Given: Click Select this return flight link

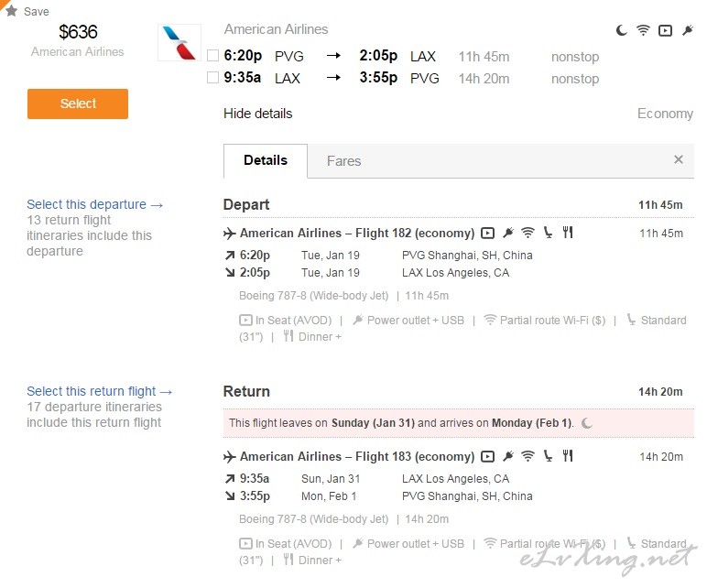Looking at the screenshot, I should click(99, 391).
